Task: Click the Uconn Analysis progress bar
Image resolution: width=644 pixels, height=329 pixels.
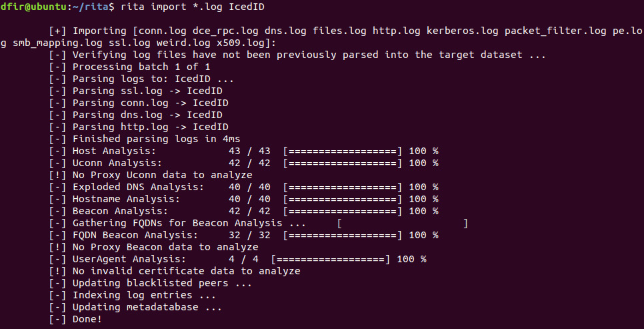Action: 343,163
